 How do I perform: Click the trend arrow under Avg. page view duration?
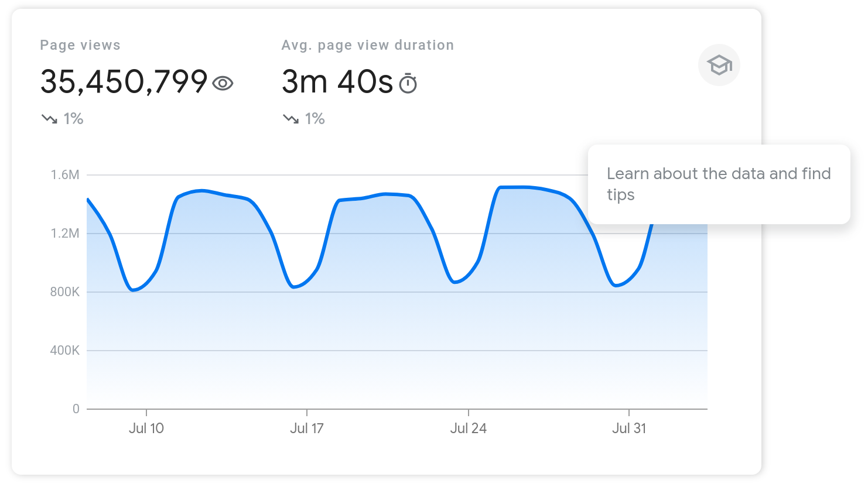[x=292, y=119]
